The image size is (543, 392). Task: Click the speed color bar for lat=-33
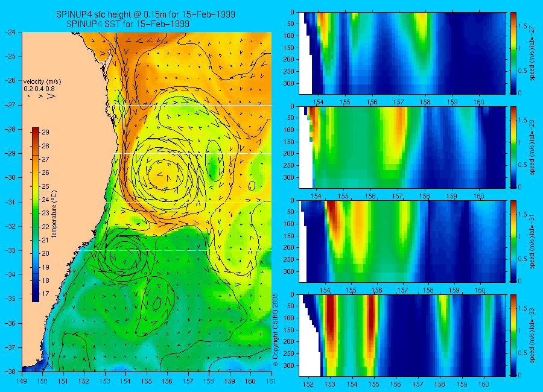tap(513, 335)
